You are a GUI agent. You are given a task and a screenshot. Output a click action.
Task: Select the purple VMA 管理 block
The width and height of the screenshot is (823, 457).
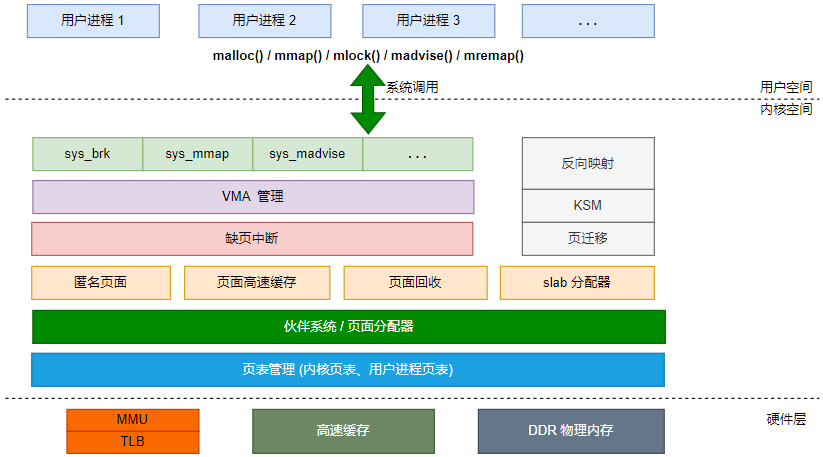(252, 197)
